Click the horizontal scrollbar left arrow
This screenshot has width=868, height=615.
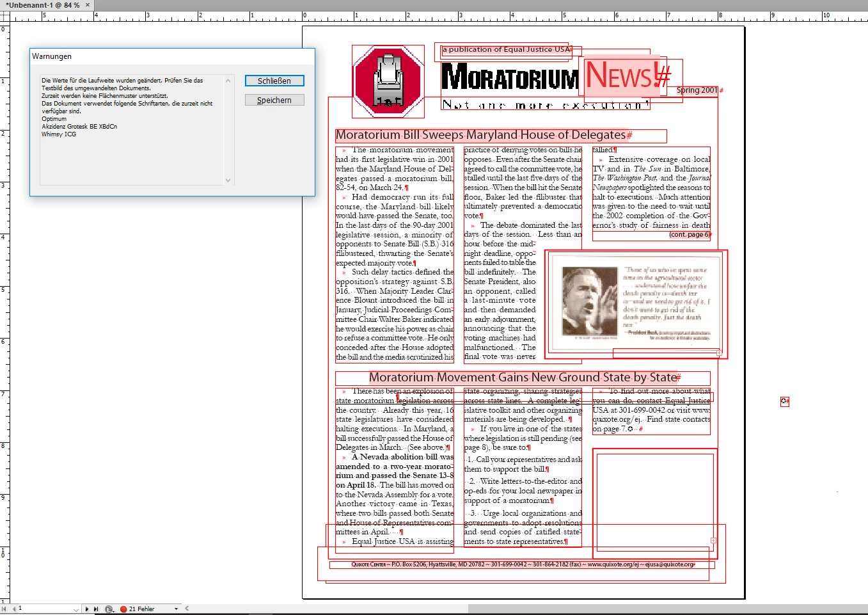tap(187, 609)
